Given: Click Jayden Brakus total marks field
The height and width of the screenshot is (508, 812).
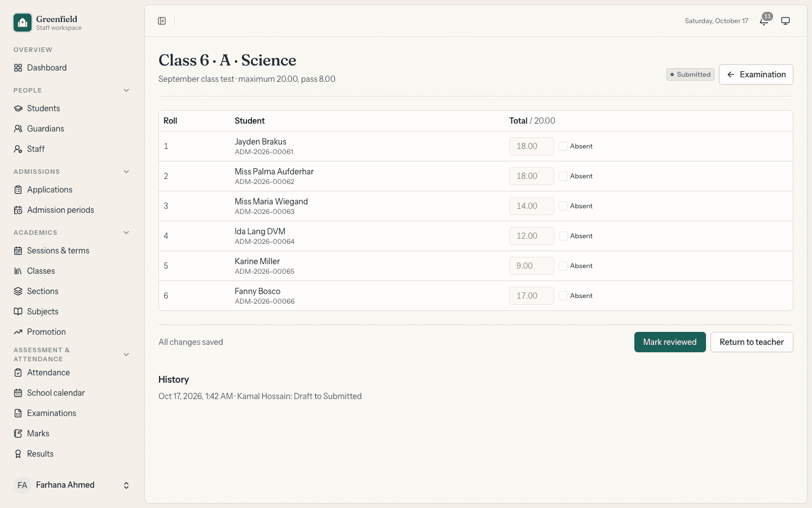Looking at the screenshot, I should pos(532,146).
